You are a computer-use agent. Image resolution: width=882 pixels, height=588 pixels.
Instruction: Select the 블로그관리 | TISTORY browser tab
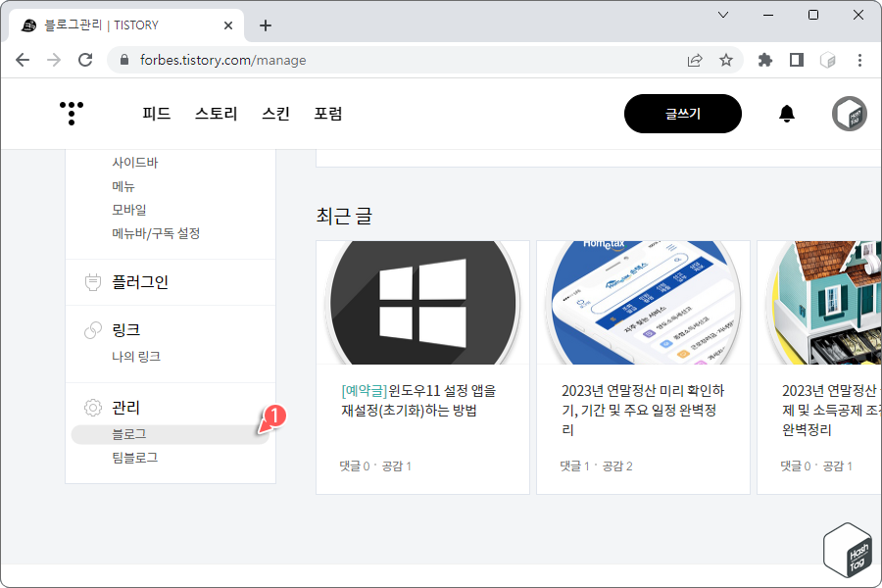pos(126,25)
